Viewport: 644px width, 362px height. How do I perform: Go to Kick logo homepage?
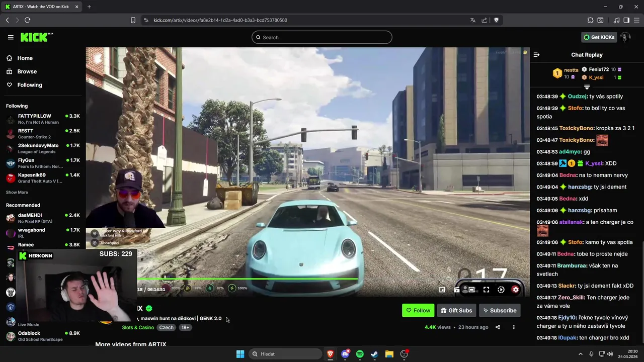36,37
